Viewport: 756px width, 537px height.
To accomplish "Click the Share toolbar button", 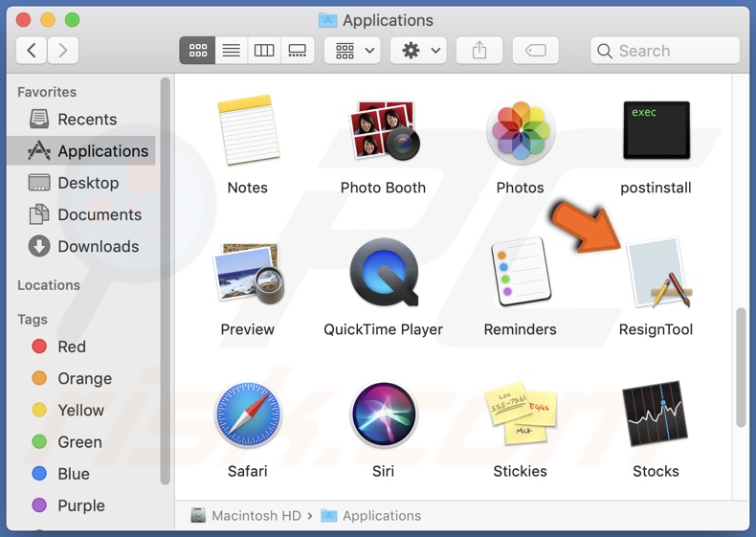I will 479,50.
